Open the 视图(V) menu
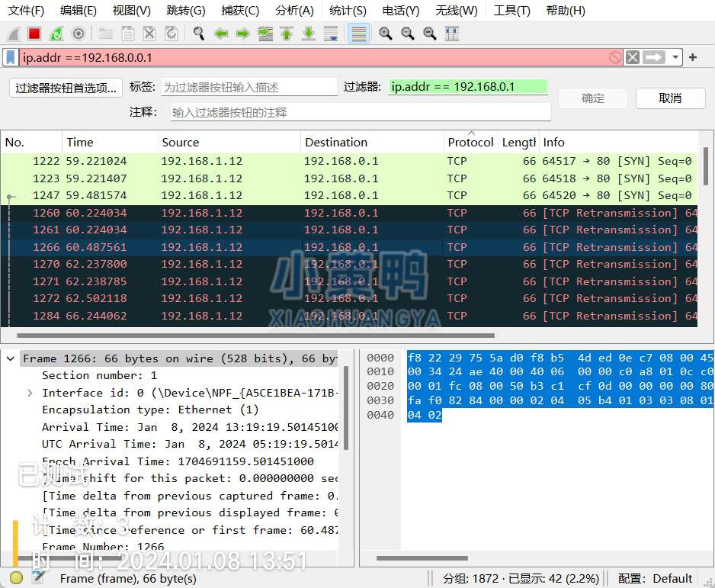The height and width of the screenshot is (588, 715). pos(132,11)
